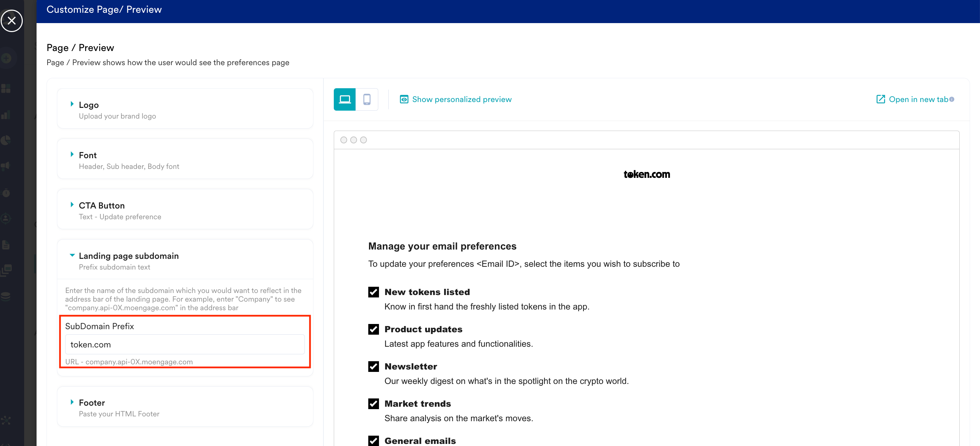
Task: Click Show personalized preview link
Action: point(461,100)
